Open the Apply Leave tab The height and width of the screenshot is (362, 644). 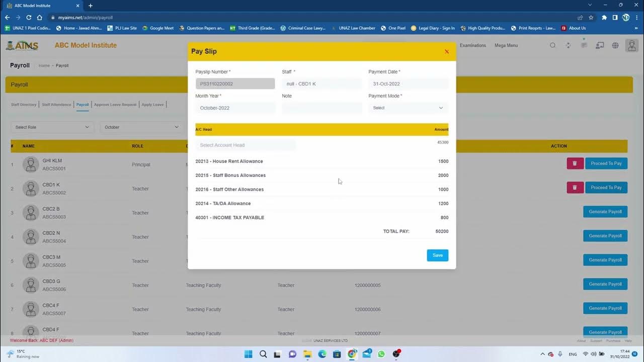coord(152,105)
